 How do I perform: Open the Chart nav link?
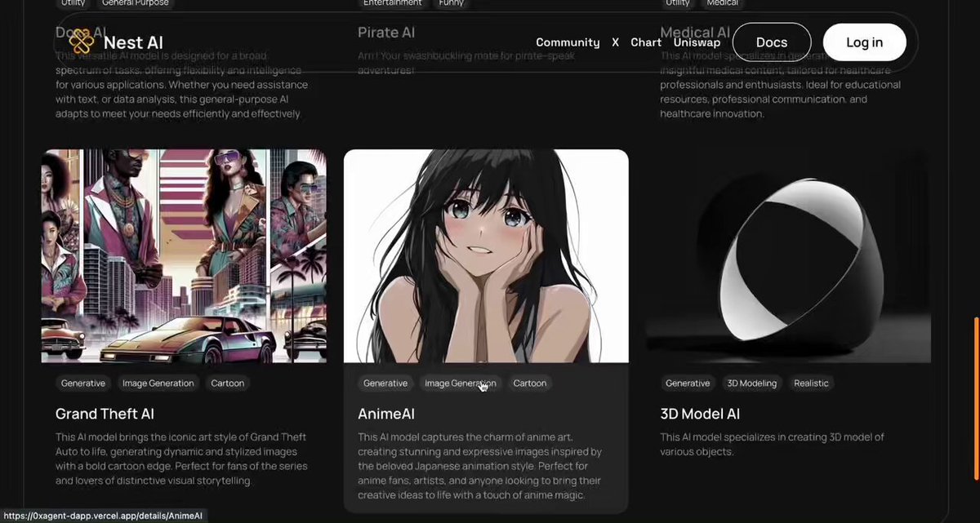coord(646,42)
